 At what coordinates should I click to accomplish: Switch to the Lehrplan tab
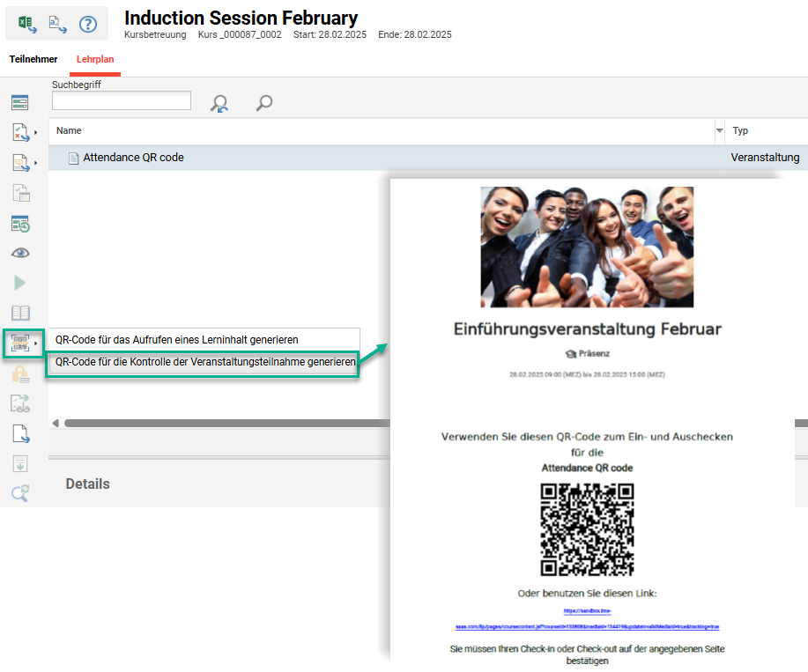(95, 59)
